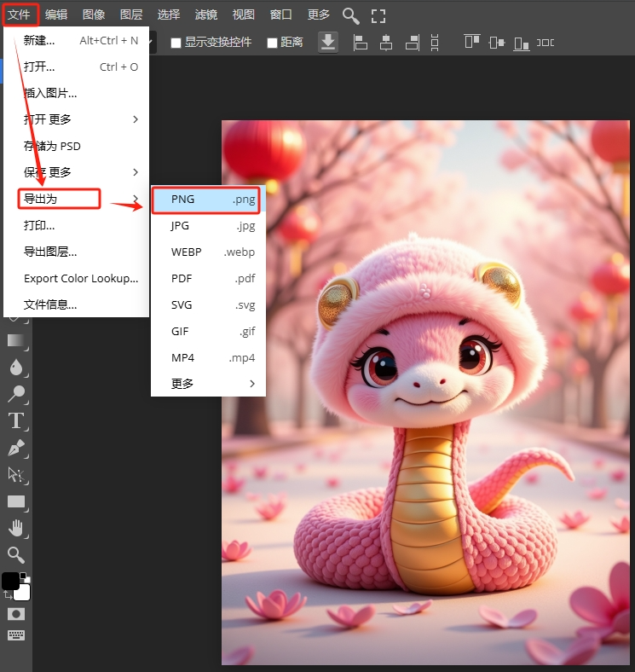Enable the 距离 checkbox
This screenshot has height=672, width=635.
(x=272, y=43)
